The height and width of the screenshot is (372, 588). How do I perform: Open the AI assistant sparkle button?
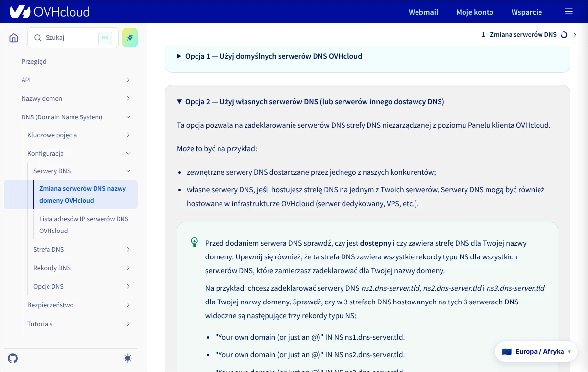(130, 38)
